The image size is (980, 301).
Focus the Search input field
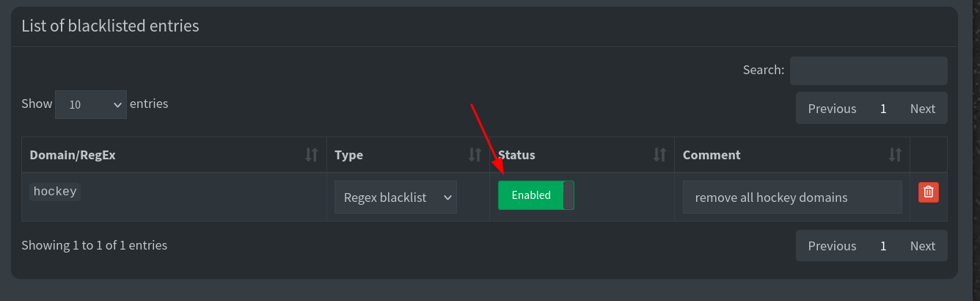(869, 70)
